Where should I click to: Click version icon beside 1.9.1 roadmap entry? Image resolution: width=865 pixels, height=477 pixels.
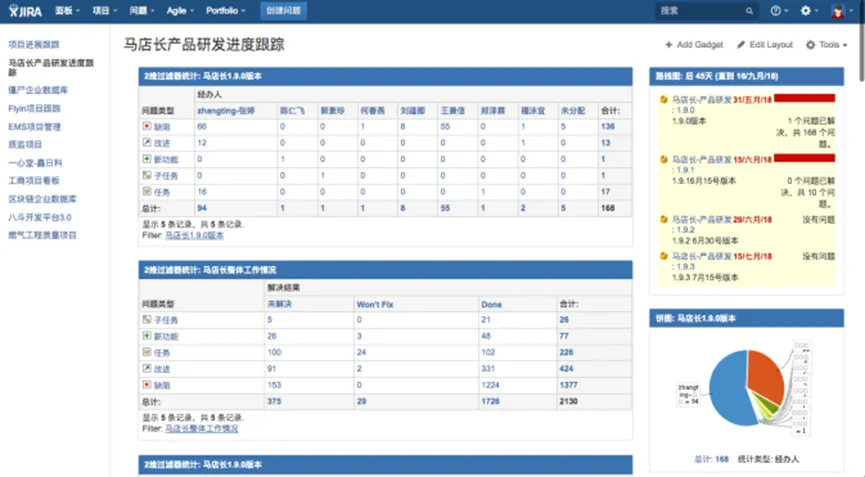664,159
